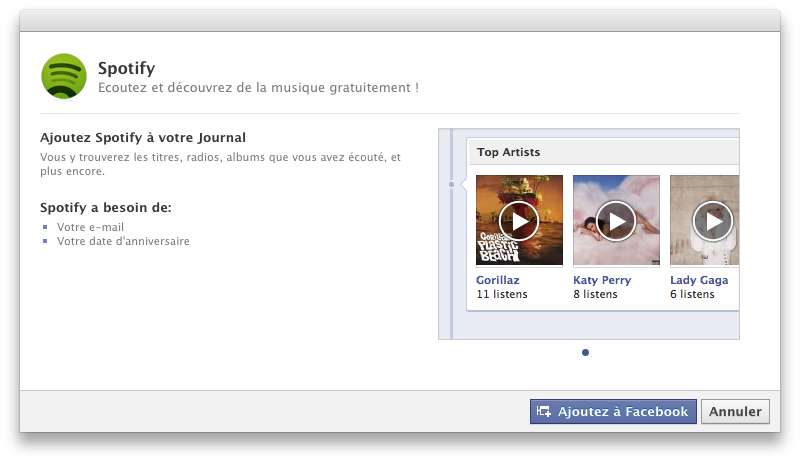Click 'Ajoutez Spotify à votre Journal' heading
Screen dimensions: 800x462
coord(143,138)
